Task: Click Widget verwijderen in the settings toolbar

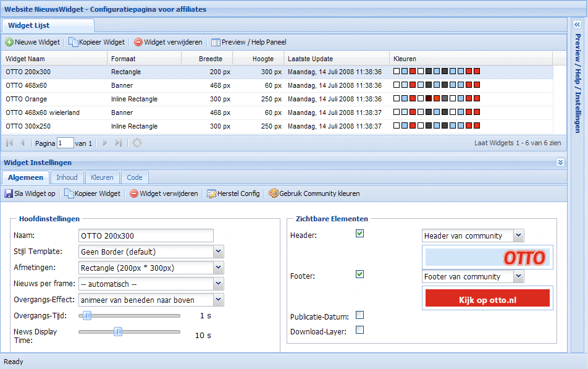Action: [x=164, y=193]
